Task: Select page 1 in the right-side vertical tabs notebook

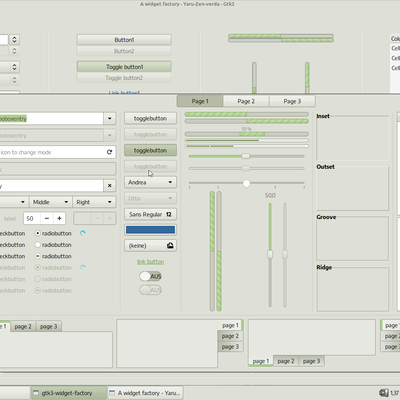Action: tap(230, 325)
